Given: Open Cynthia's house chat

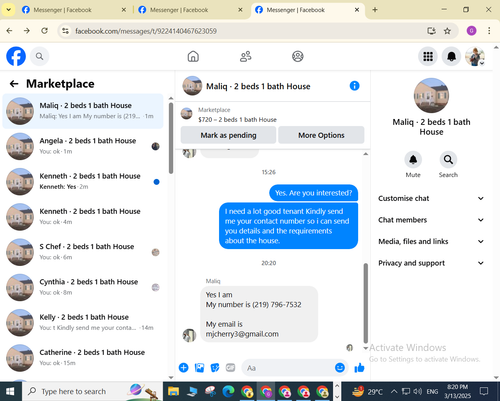Looking at the screenshot, I should point(83,287).
